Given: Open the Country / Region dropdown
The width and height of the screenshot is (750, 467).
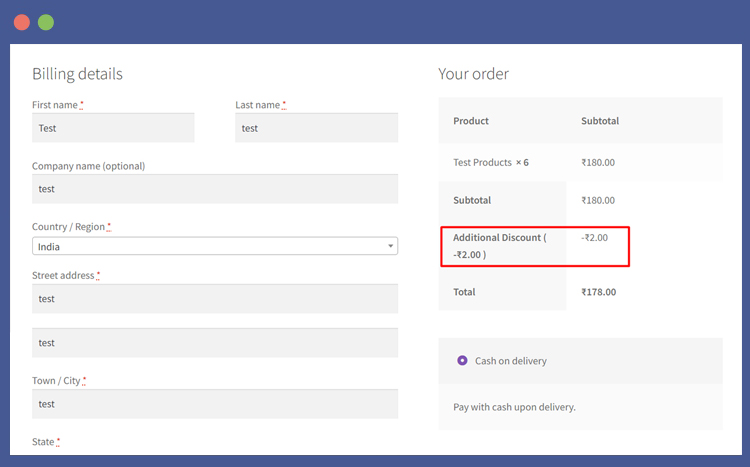Looking at the screenshot, I should tap(215, 246).
